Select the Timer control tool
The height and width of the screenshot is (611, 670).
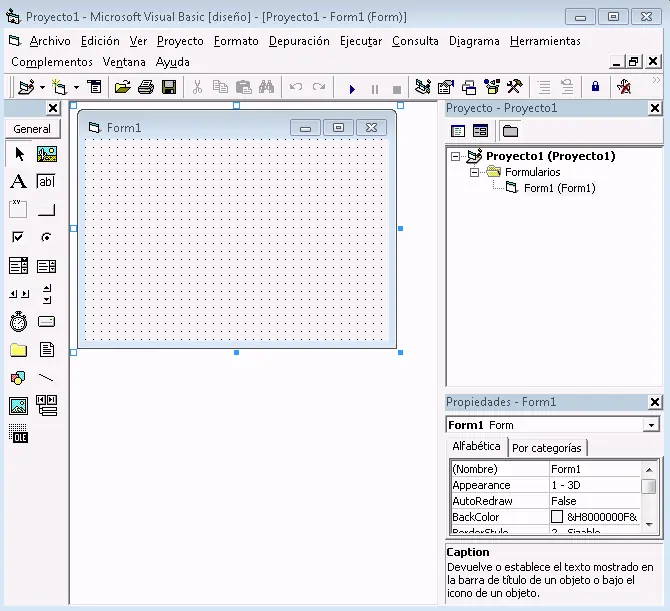(18, 322)
